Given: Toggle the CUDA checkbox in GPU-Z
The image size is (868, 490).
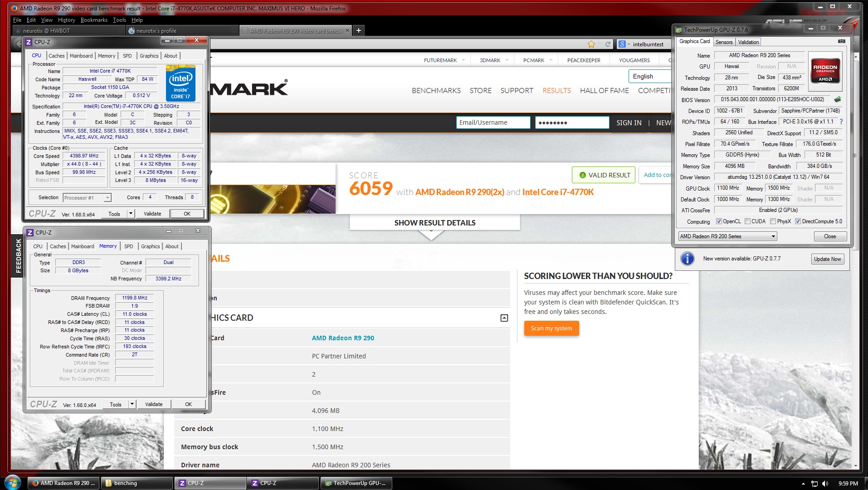Looking at the screenshot, I should pyautogui.click(x=747, y=221).
